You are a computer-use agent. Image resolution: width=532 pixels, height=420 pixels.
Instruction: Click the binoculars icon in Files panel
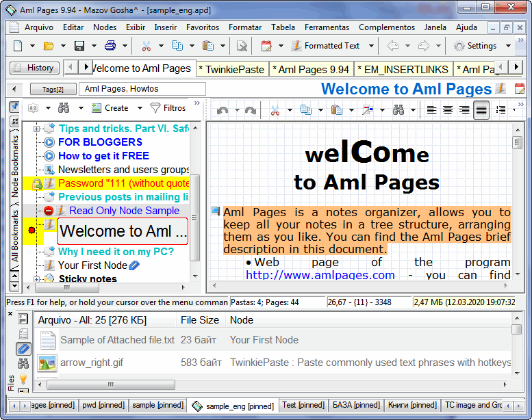coord(23,364)
